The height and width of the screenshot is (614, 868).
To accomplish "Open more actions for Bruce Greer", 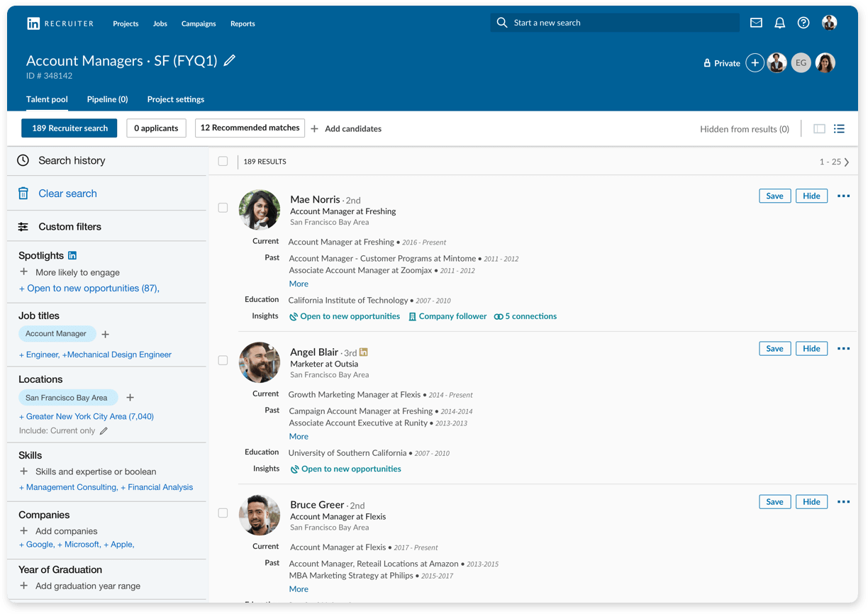I will coord(843,501).
